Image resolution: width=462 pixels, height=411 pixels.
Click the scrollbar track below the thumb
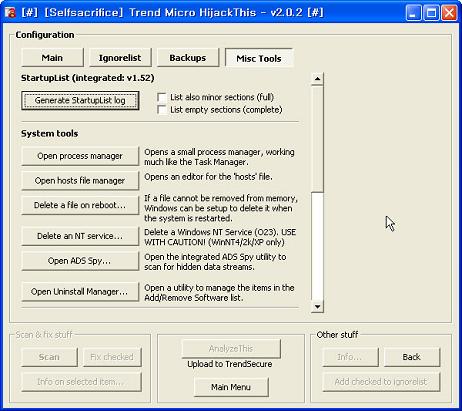coord(317,247)
